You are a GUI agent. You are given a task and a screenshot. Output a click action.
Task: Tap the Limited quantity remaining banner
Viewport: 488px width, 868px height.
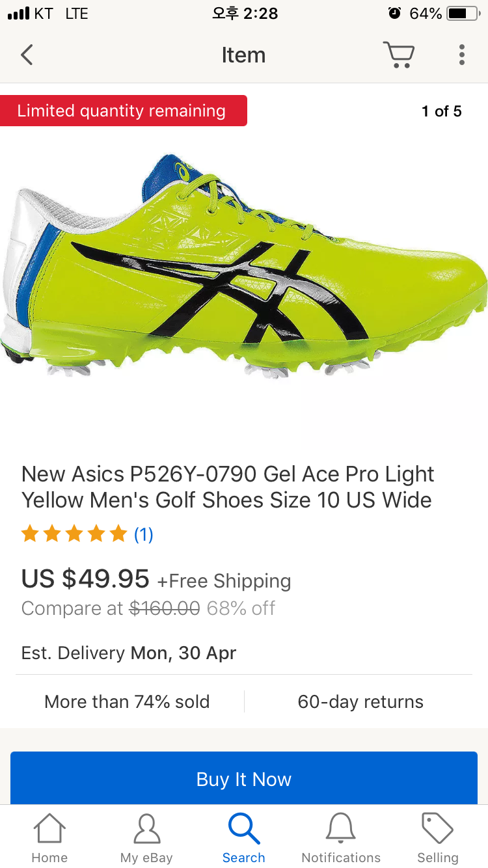tap(123, 111)
